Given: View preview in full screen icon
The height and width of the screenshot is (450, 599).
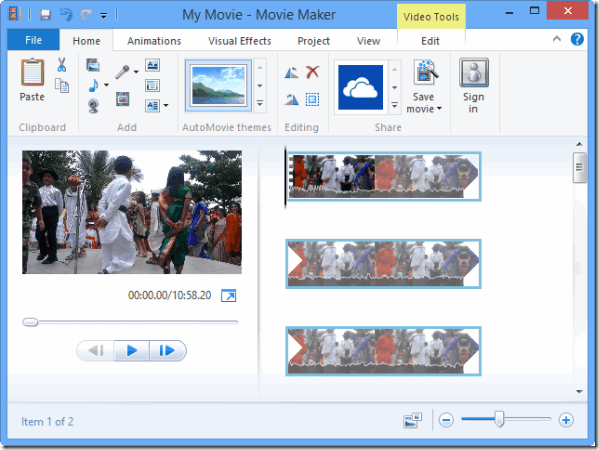Looking at the screenshot, I should [228, 295].
